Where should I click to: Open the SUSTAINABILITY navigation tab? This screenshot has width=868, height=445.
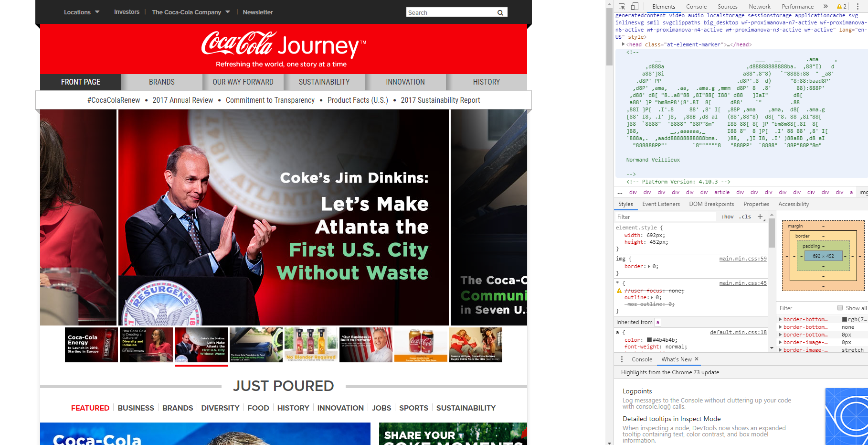pyautogui.click(x=324, y=82)
